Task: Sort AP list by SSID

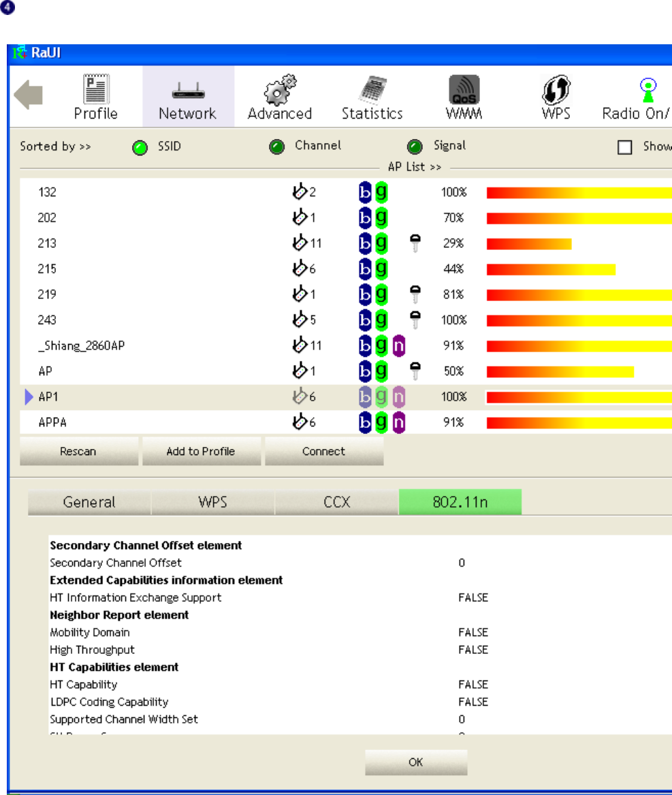Action: click(x=140, y=148)
